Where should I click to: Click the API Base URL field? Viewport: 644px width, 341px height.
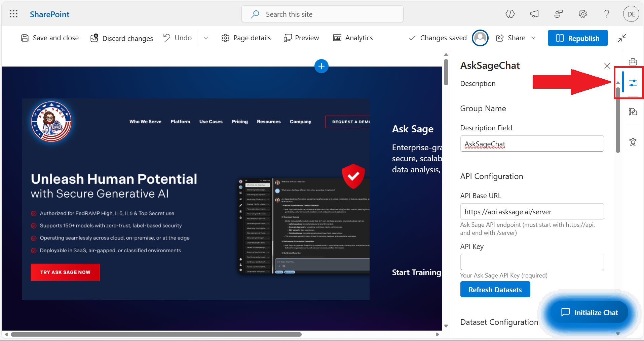(x=532, y=212)
